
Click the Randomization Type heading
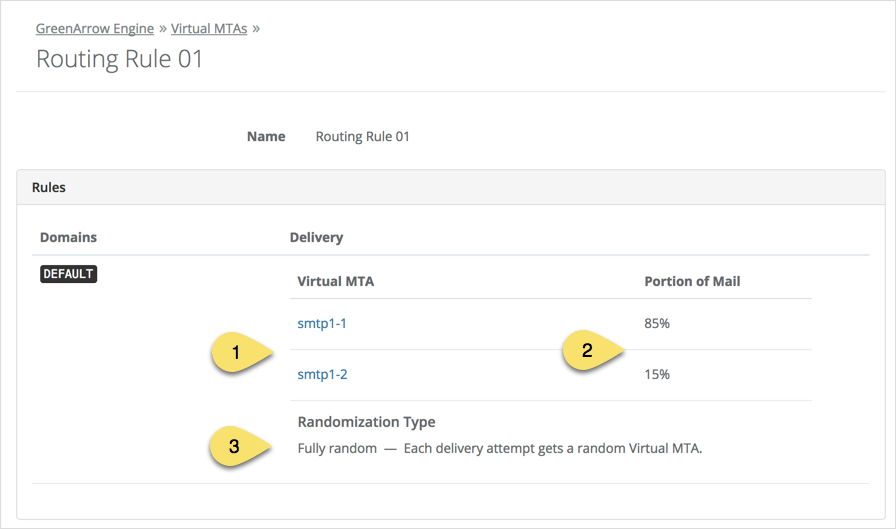(366, 422)
